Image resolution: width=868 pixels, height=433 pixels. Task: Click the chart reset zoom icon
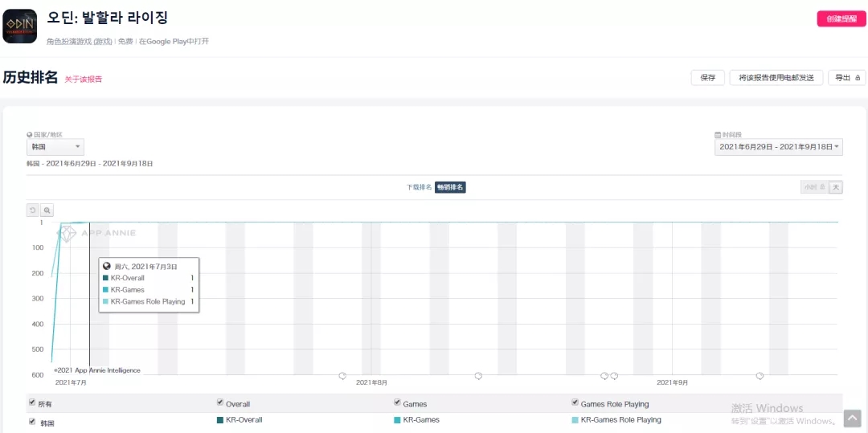pos(33,210)
